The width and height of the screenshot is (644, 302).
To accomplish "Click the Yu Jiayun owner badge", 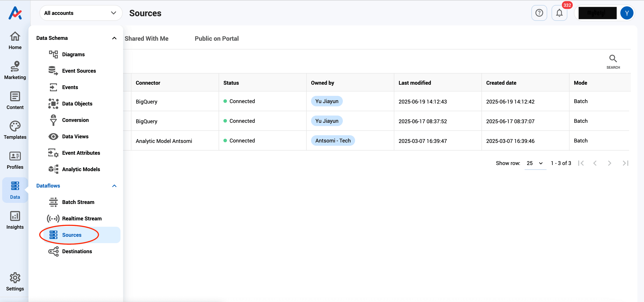I will tap(327, 101).
